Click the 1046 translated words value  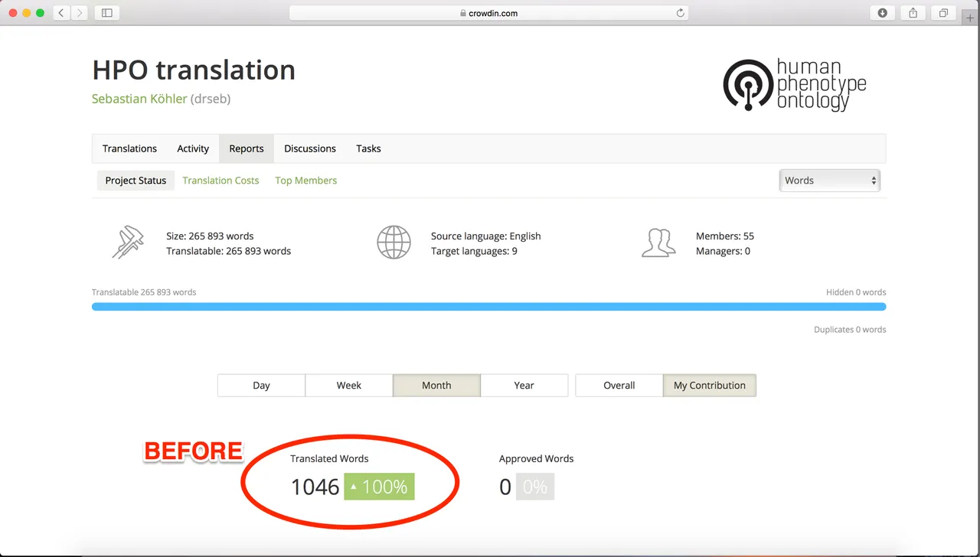[315, 487]
